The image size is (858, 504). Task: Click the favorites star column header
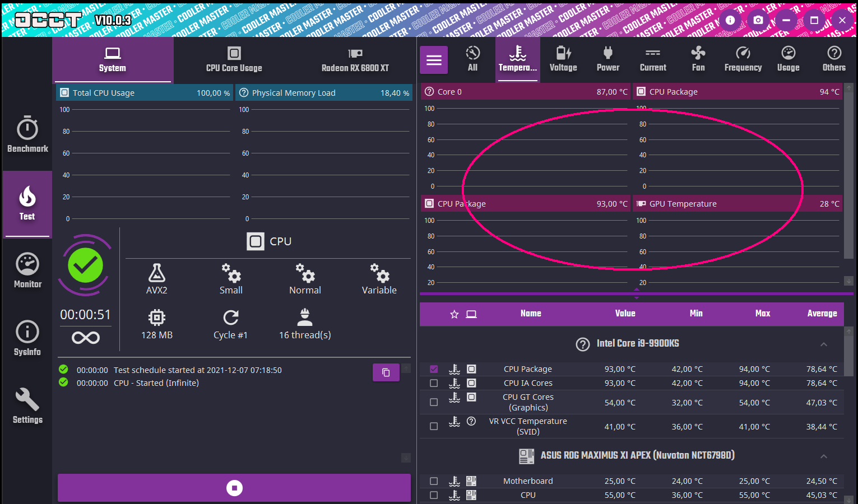coord(454,314)
